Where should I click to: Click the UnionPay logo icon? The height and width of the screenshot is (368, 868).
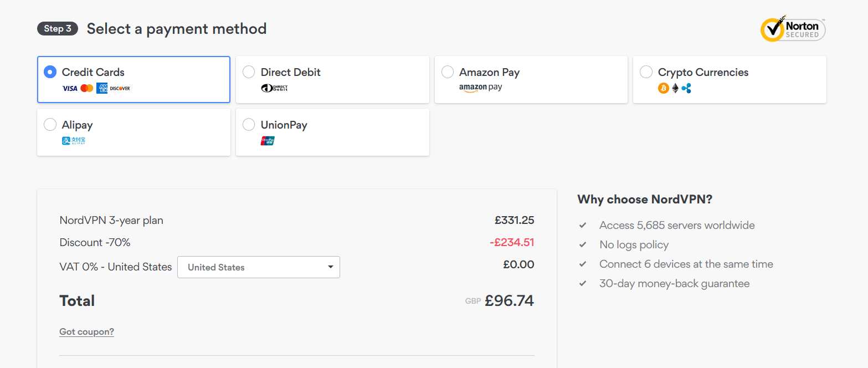point(268,141)
